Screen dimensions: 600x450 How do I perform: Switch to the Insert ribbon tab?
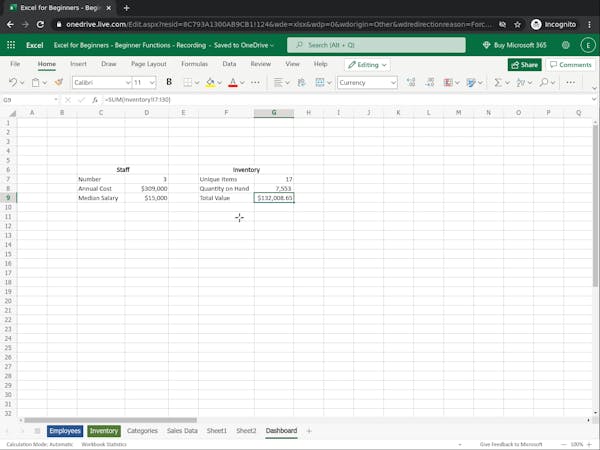[78, 64]
